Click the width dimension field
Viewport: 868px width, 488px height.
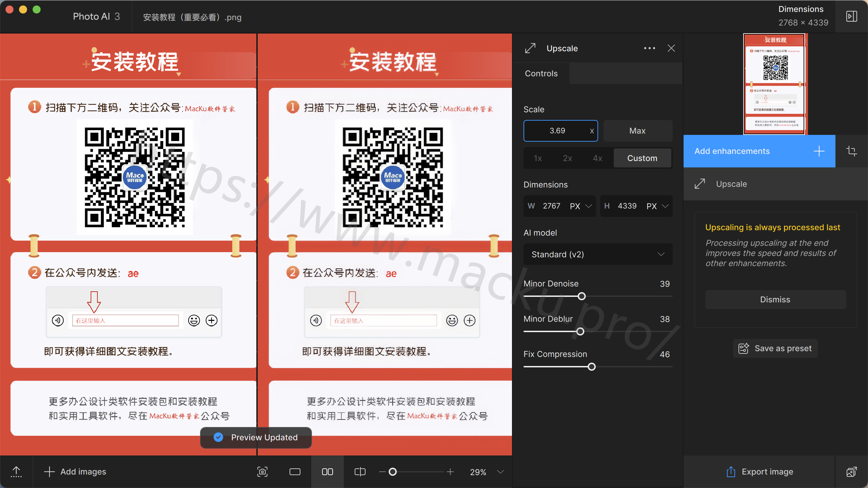coord(551,206)
